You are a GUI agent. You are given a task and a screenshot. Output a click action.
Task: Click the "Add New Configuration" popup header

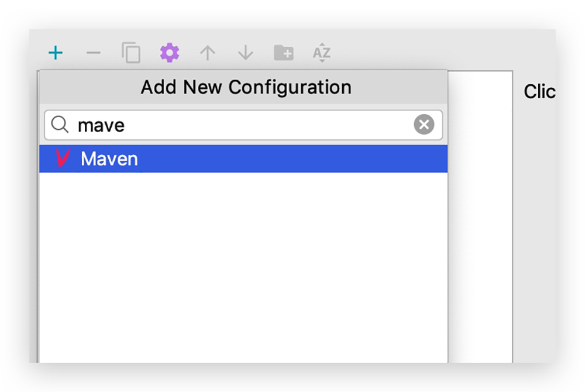(x=246, y=87)
